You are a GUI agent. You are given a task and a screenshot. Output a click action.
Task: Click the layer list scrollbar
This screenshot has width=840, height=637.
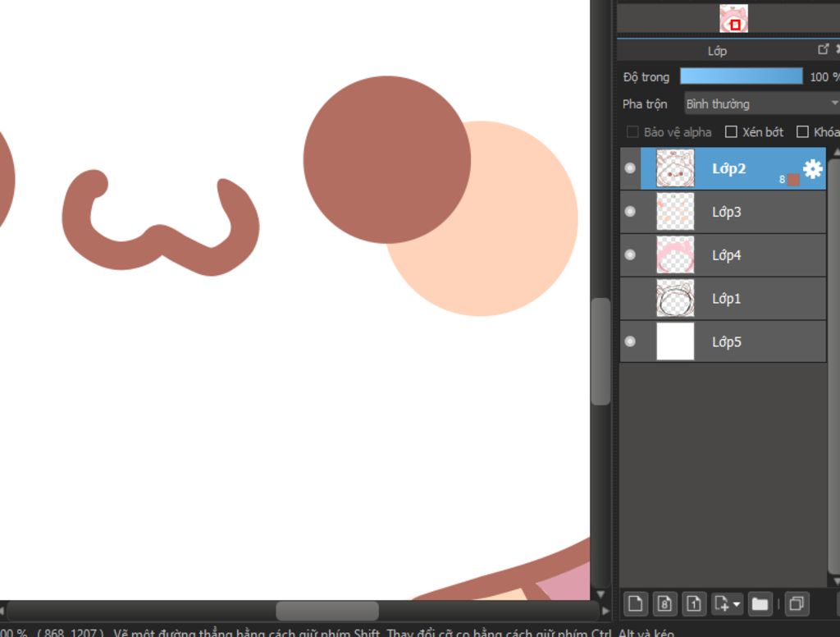coord(833,367)
